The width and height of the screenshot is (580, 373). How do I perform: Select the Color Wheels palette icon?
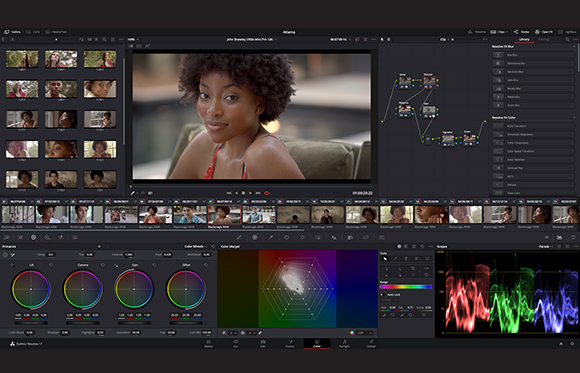pyautogui.click(x=34, y=237)
